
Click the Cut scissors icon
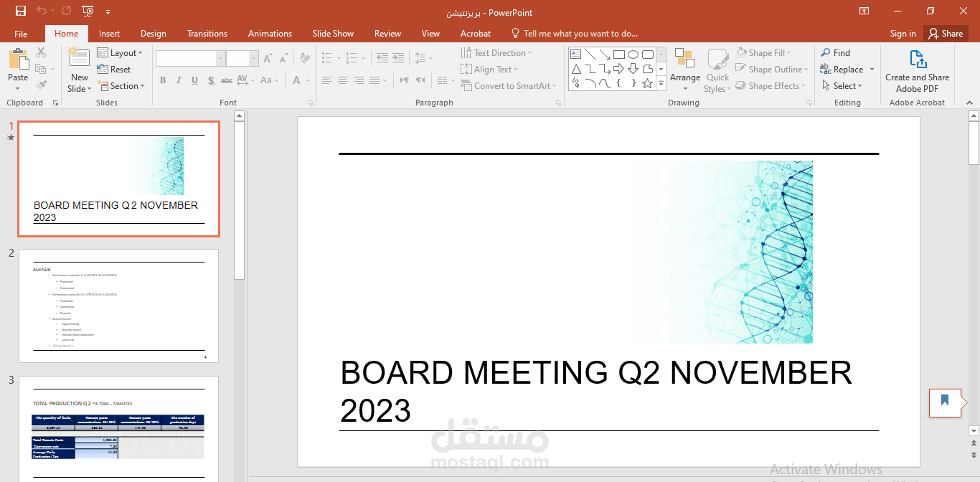click(41, 52)
